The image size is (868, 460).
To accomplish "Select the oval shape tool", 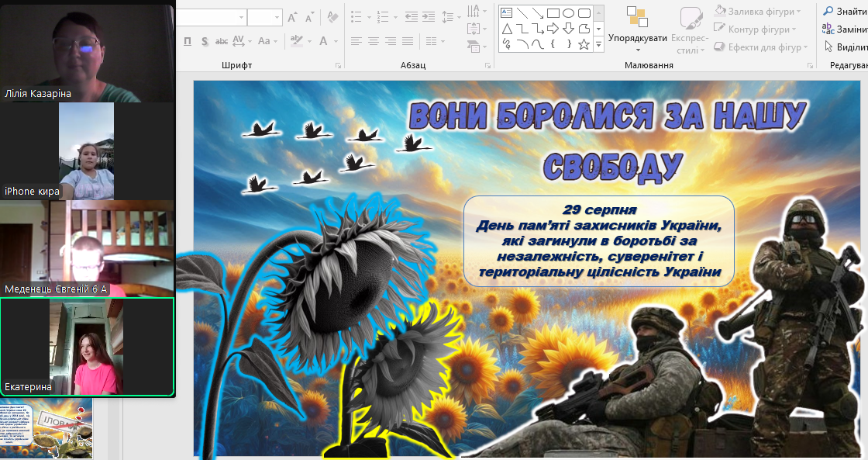I will click(x=568, y=12).
